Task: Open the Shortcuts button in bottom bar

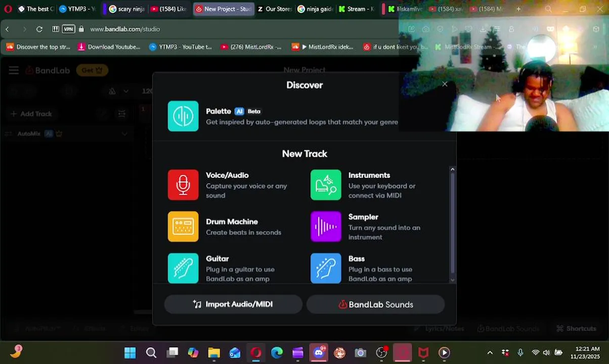Action: (x=576, y=329)
